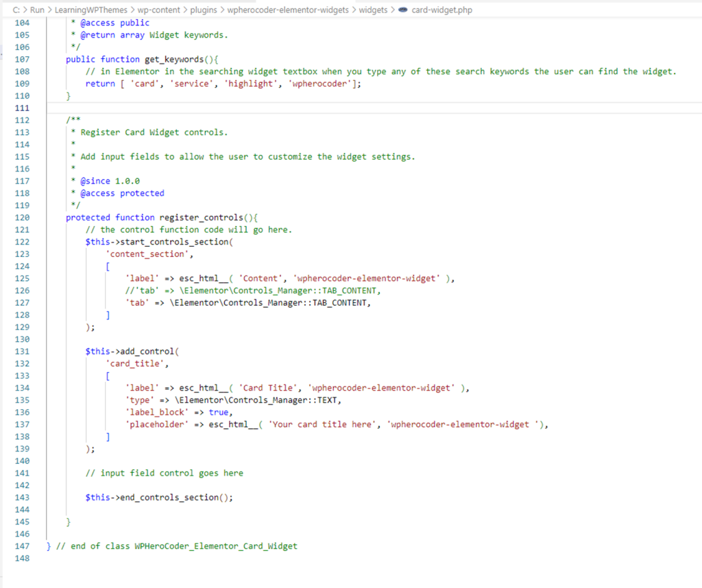Open the card-widget.php breadcrumb item
Image resolution: width=702 pixels, height=588 pixels.
(x=441, y=10)
